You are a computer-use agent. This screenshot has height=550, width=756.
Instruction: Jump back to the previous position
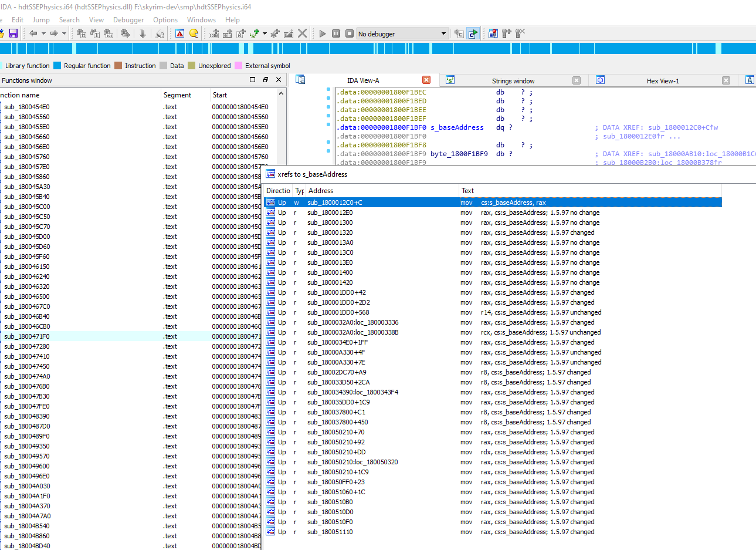coord(33,33)
